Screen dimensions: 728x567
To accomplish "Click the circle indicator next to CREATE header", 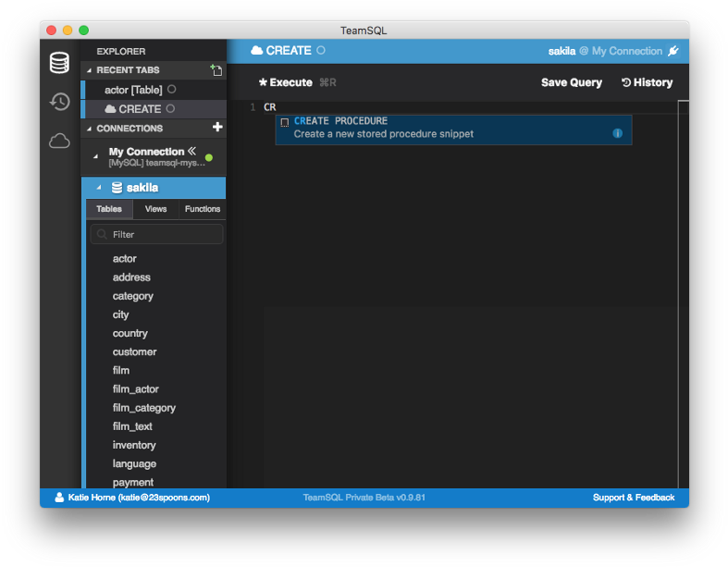I will point(321,50).
